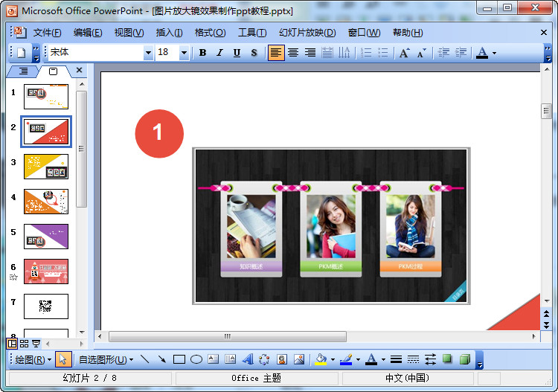Apply the Fill Color bucket
The width and height of the screenshot is (558, 392).
(x=321, y=359)
